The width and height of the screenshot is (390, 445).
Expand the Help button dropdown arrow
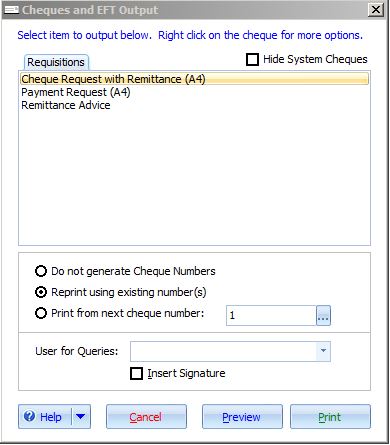[81, 416]
